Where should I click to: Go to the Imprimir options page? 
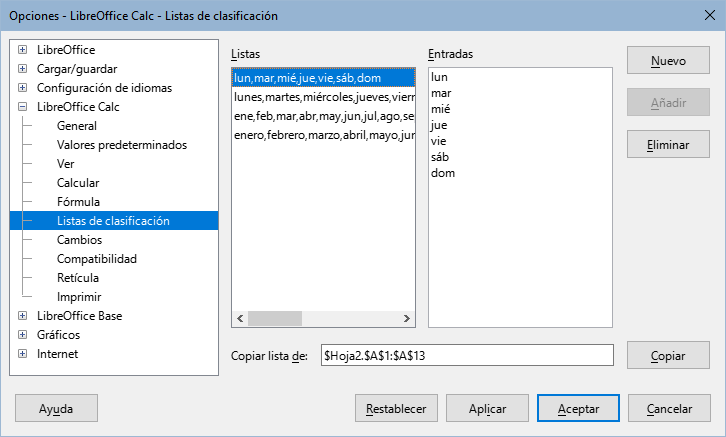pyautogui.click(x=79, y=297)
